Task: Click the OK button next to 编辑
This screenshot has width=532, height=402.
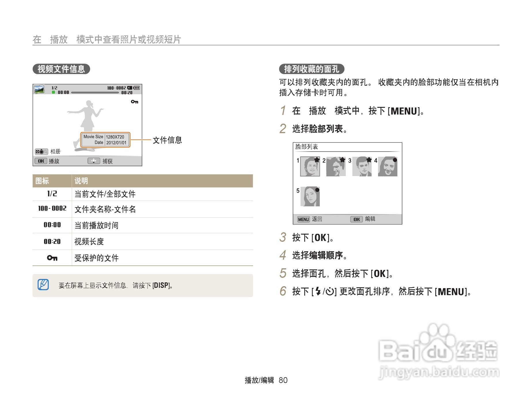Action: [356, 219]
